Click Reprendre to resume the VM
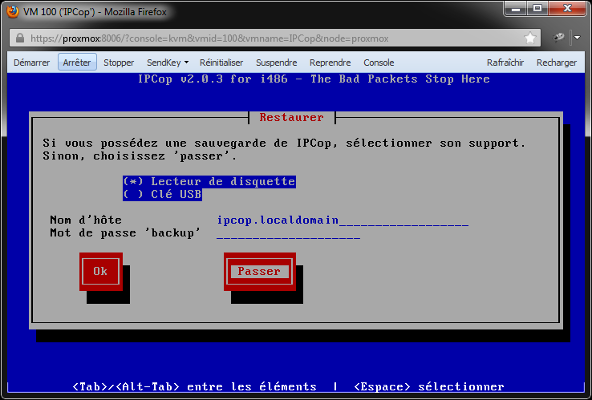 [x=330, y=62]
